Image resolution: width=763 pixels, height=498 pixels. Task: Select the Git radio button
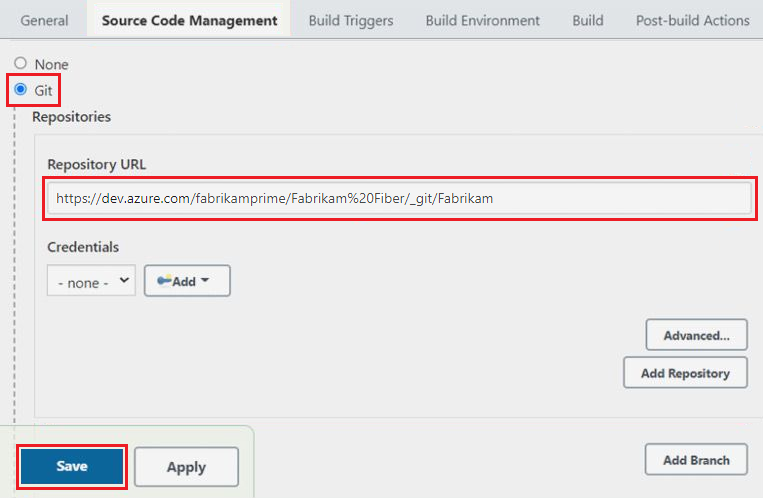(x=20, y=89)
